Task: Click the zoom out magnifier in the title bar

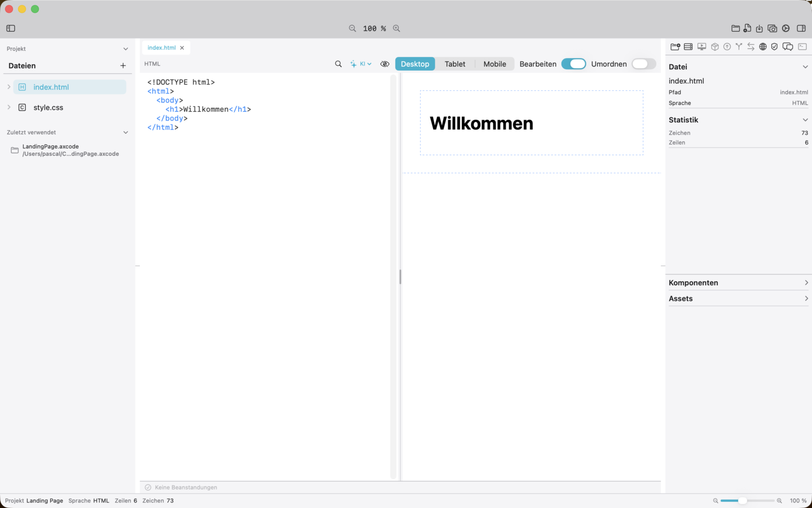Action: click(352, 28)
